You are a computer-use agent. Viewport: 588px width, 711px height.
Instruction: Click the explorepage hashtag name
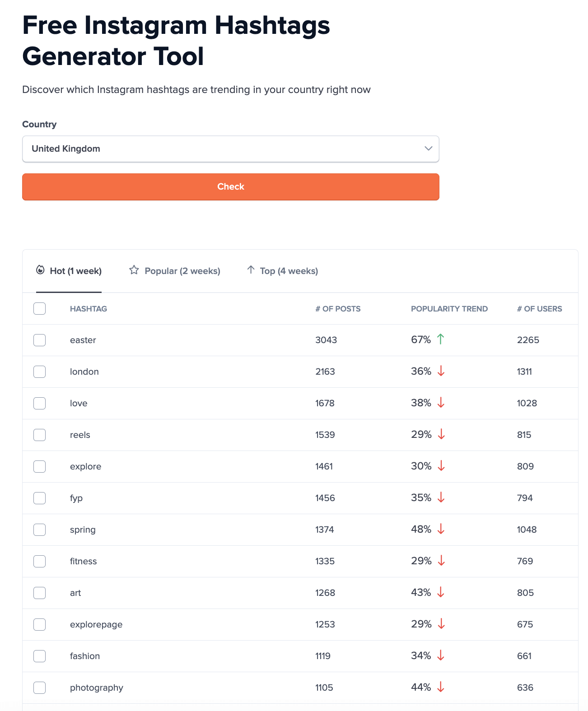point(96,624)
